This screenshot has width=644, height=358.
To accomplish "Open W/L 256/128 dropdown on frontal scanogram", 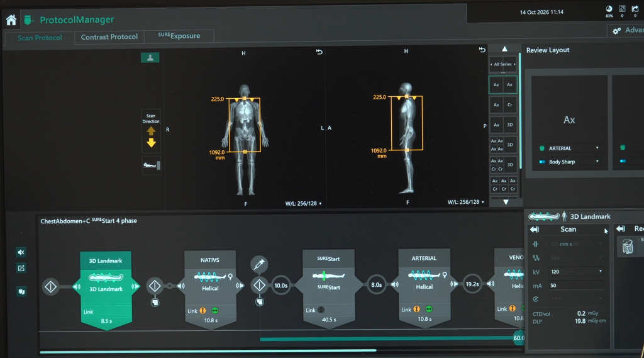I will [304, 203].
